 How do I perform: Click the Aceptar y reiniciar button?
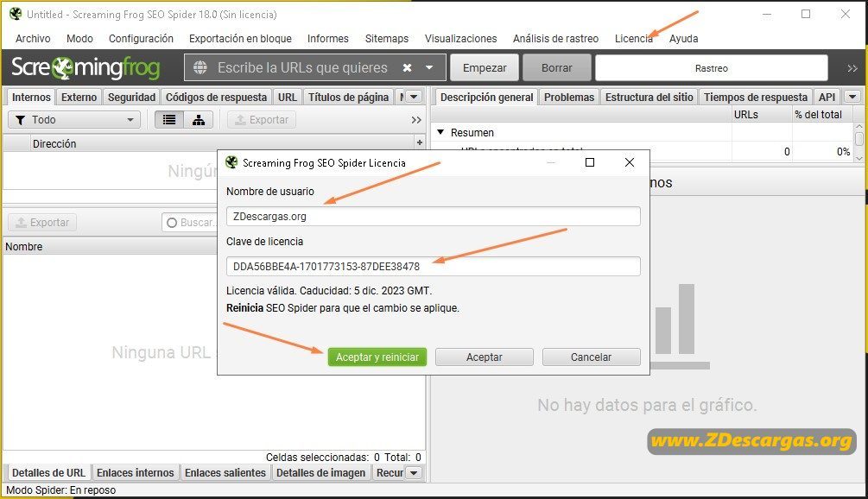(x=377, y=357)
